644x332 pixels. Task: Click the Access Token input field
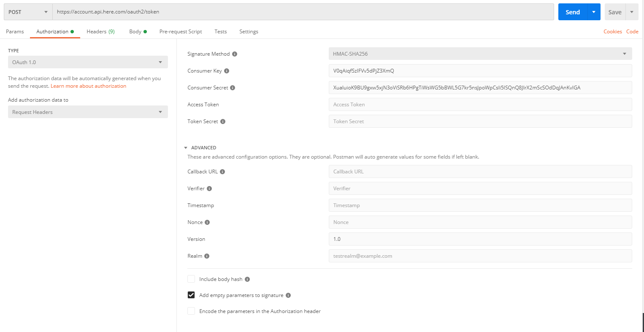pyautogui.click(x=480, y=104)
